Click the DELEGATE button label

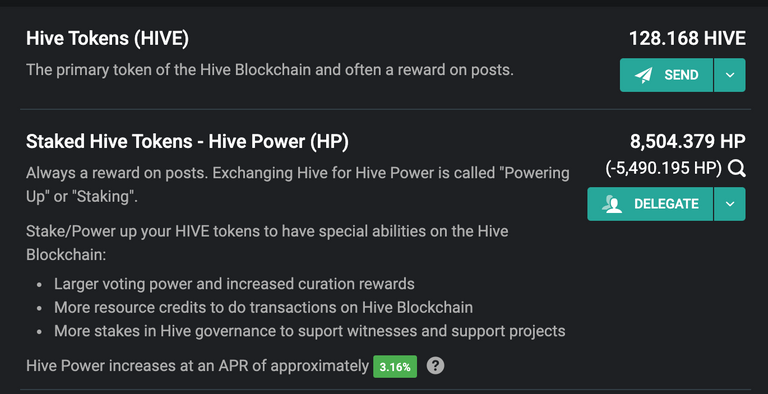point(666,204)
